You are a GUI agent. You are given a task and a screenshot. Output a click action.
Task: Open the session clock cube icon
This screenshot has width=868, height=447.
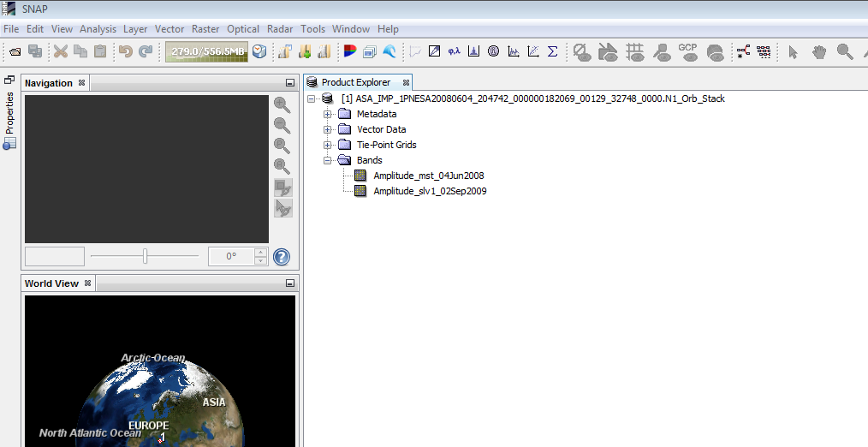[259, 51]
